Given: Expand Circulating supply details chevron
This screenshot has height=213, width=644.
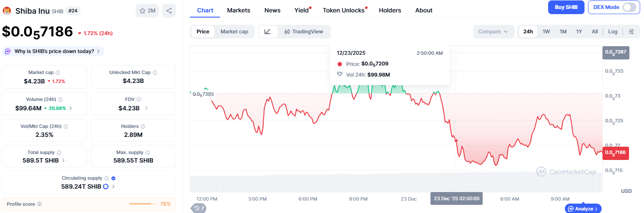Looking at the screenshot, I should 113,186.
